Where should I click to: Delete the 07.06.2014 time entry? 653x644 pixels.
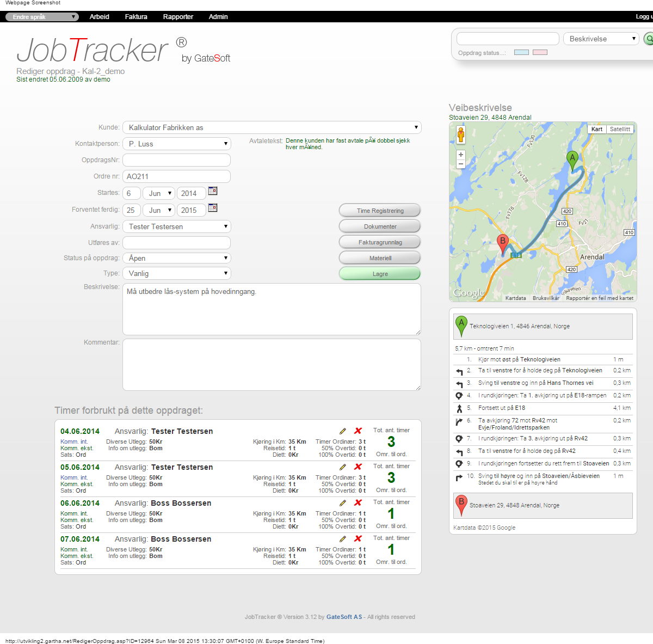pyautogui.click(x=358, y=538)
